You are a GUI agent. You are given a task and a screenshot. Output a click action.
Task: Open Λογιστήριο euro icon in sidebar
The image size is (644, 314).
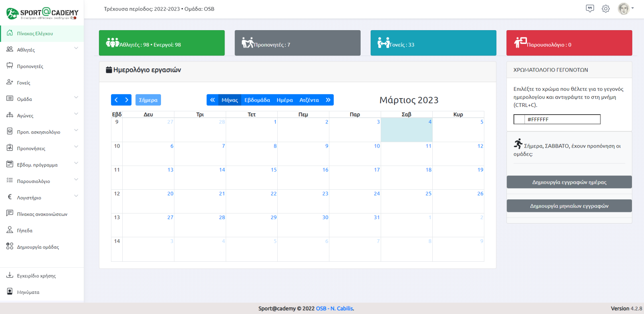[x=10, y=197]
